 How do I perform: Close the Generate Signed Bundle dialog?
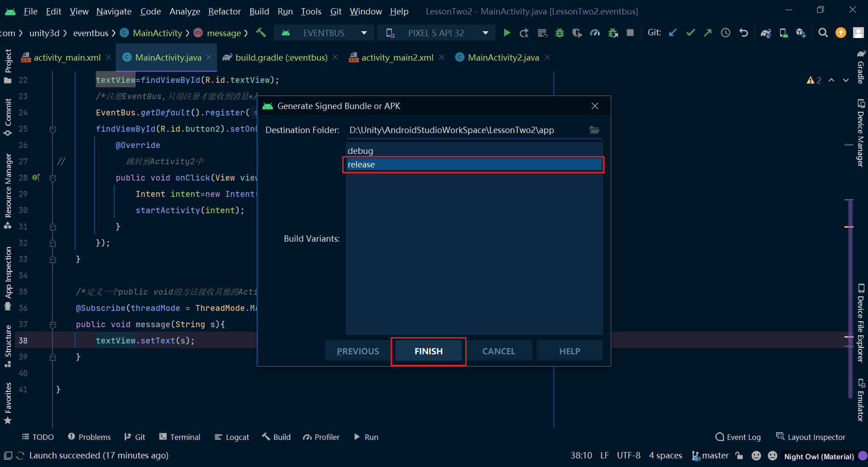coord(595,106)
